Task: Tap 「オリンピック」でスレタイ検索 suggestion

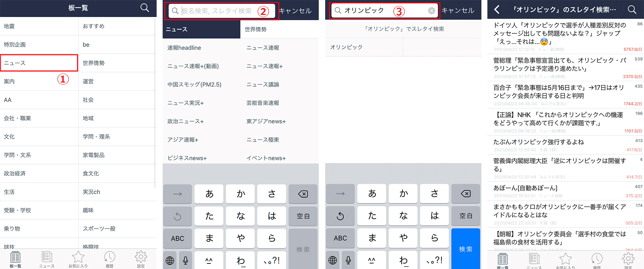Action: click(403, 29)
